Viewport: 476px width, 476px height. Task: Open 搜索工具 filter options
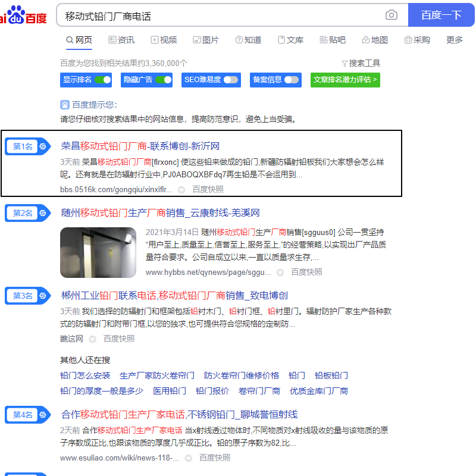361,63
